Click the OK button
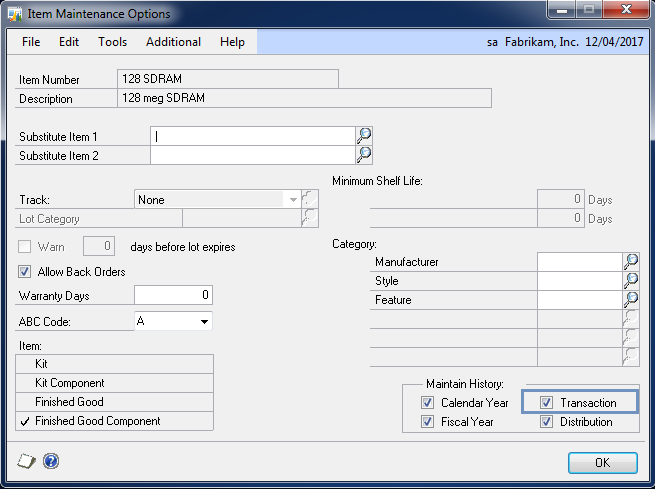The width and height of the screenshot is (655, 489). click(602, 463)
